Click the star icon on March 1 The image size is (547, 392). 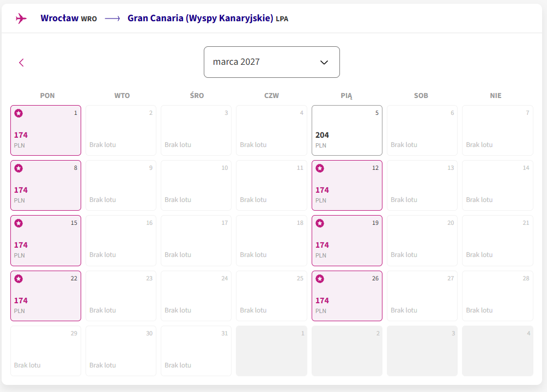[x=19, y=113]
